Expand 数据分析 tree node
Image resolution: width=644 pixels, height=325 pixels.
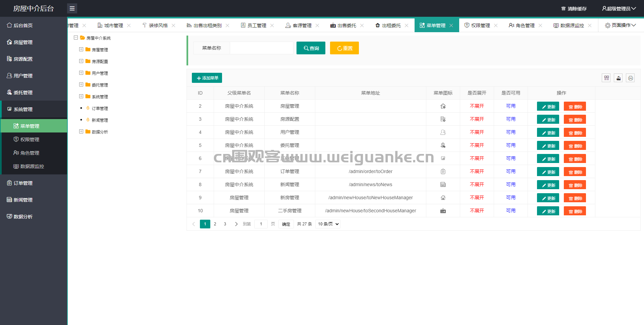[81, 131]
